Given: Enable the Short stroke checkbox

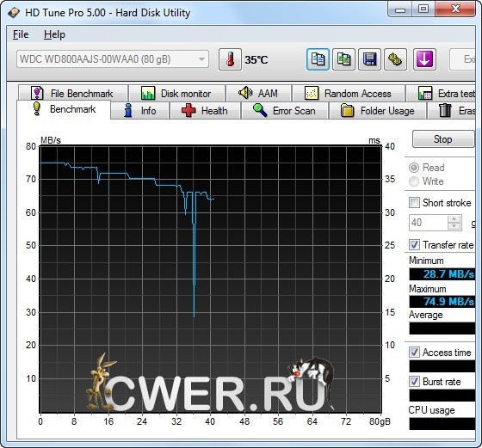Looking at the screenshot, I should 414,203.
